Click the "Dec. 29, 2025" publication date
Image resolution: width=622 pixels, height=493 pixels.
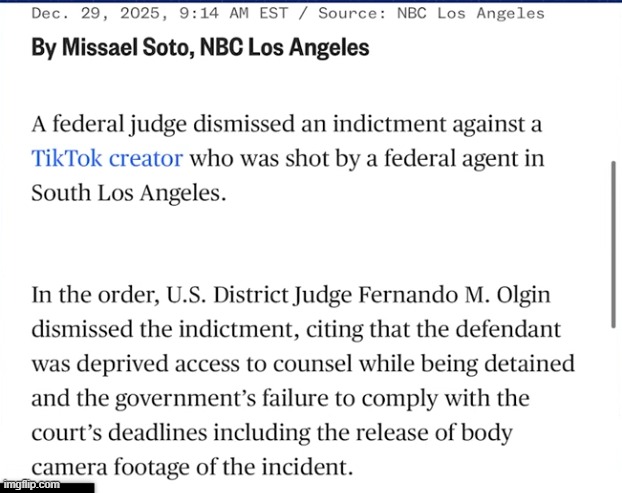click(87, 13)
